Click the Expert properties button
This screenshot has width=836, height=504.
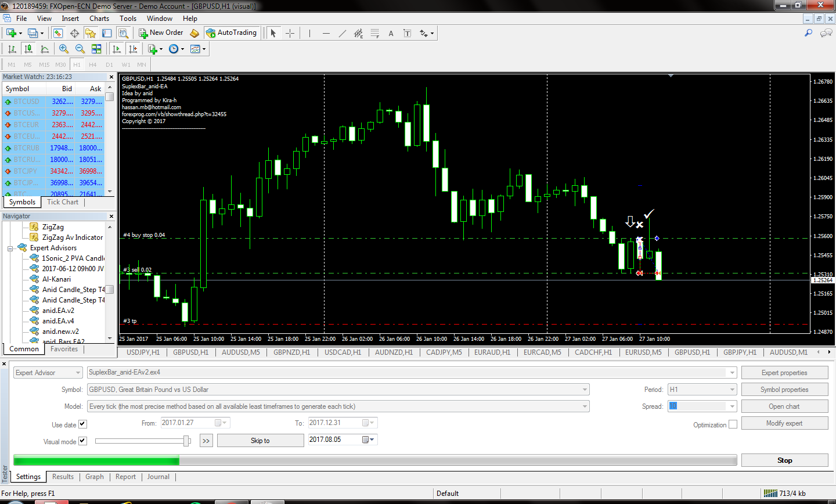click(x=784, y=373)
